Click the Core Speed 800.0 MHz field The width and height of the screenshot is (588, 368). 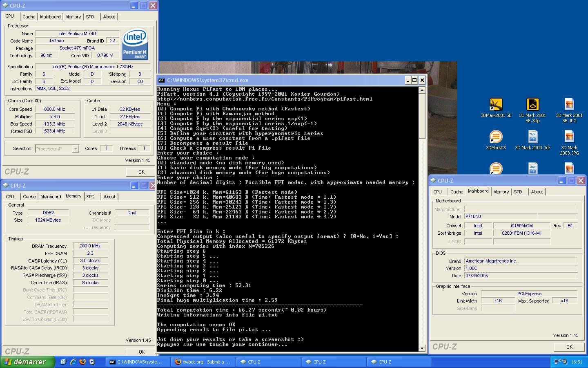pos(55,109)
